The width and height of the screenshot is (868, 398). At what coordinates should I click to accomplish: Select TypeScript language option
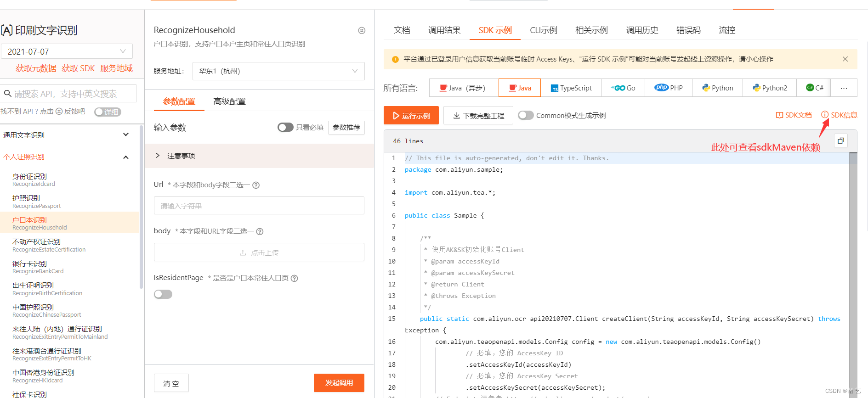571,88
